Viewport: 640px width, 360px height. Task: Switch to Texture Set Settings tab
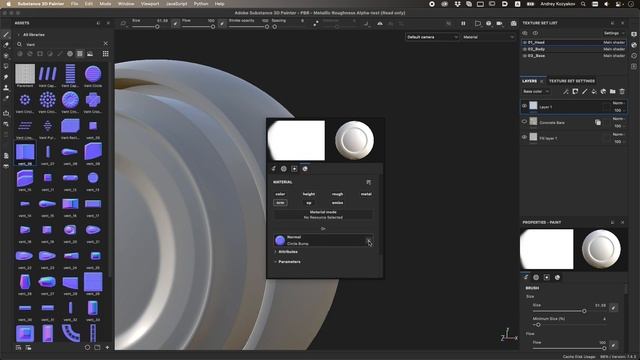[x=571, y=81]
